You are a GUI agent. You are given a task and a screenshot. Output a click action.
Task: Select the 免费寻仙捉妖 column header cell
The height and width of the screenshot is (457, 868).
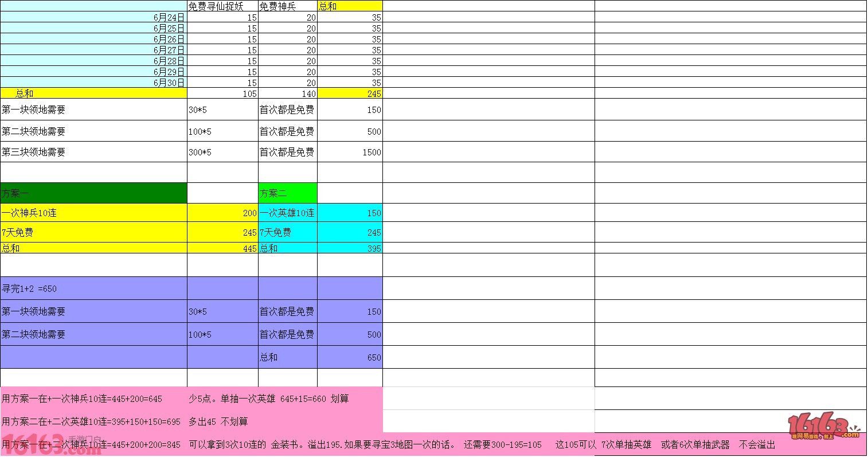(x=222, y=6)
